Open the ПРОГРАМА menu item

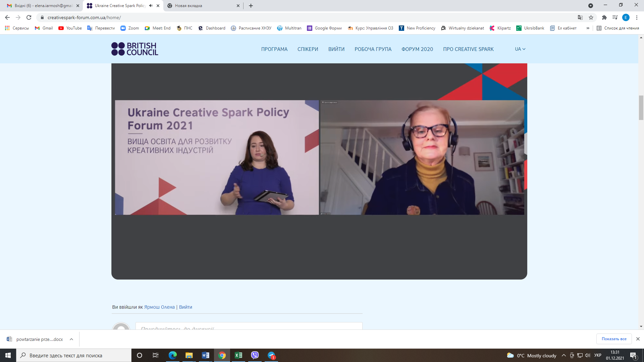coord(274,49)
